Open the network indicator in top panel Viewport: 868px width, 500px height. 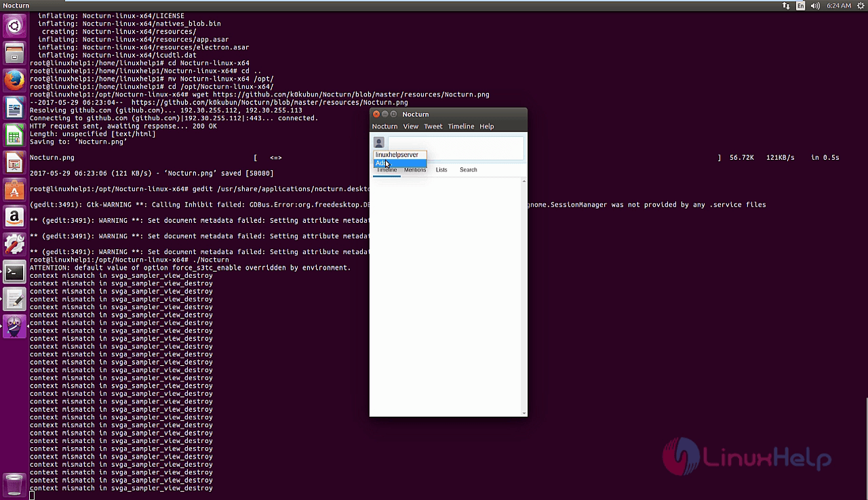pyautogui.click(x=786, y=5)
